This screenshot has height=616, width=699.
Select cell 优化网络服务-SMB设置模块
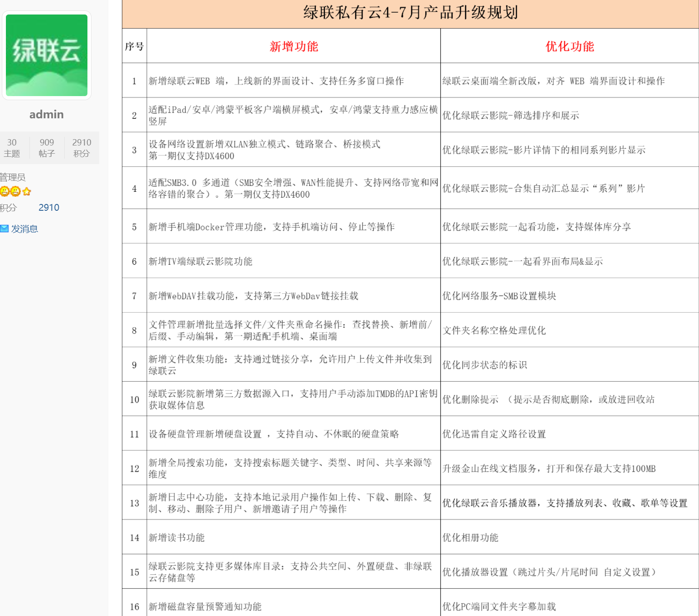point(569,296)
